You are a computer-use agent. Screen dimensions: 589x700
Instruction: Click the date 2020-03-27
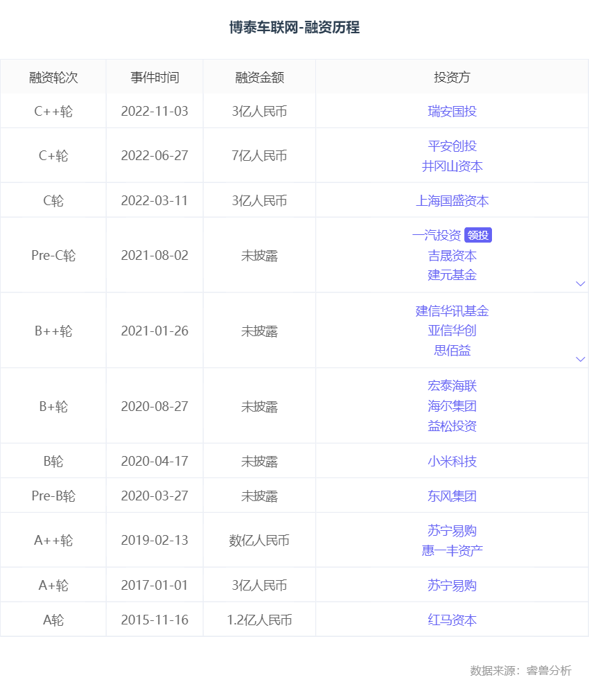[x=155, y=496]
